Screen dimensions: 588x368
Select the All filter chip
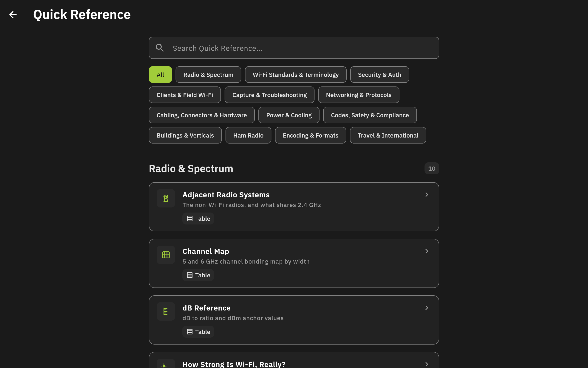coord(160,75)
